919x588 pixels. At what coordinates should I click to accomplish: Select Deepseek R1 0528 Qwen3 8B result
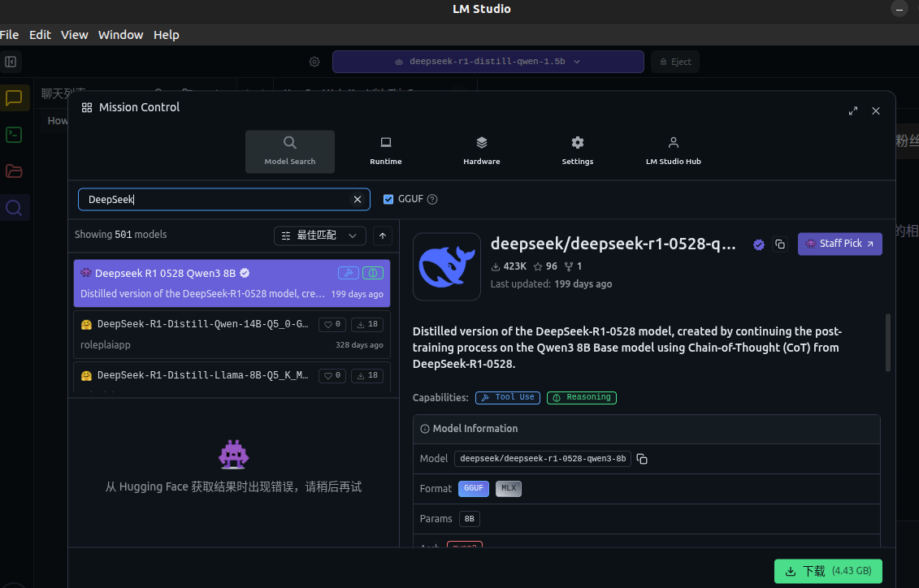[x=232, y=283]
